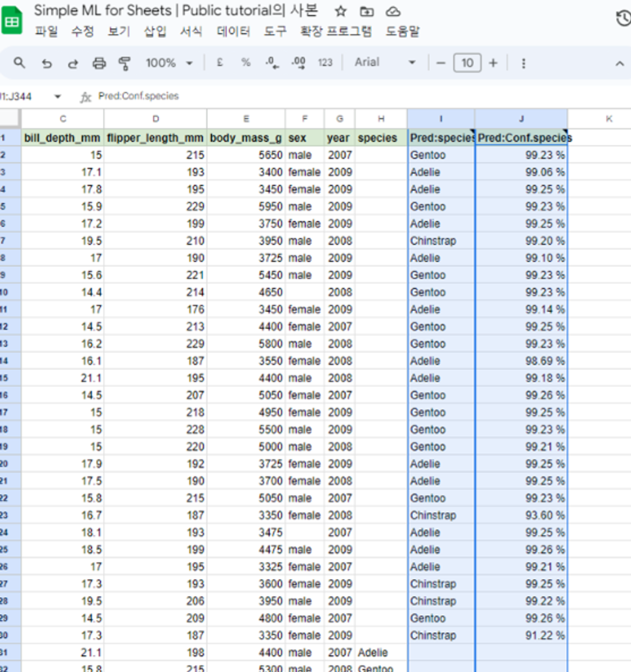The height and width of the screenshot is (672, 631).
Task: Check the cloud save status icon
Action: (393, 12)
